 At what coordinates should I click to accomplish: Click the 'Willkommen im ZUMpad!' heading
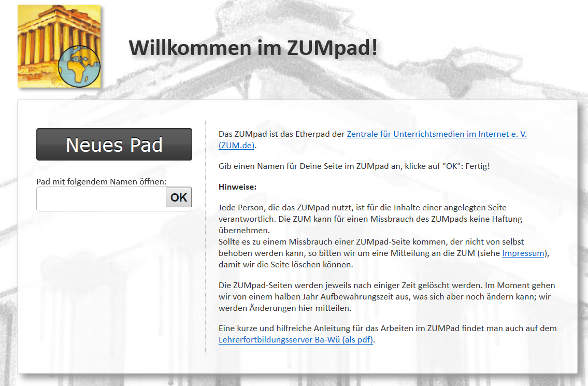tap(253, 48)
